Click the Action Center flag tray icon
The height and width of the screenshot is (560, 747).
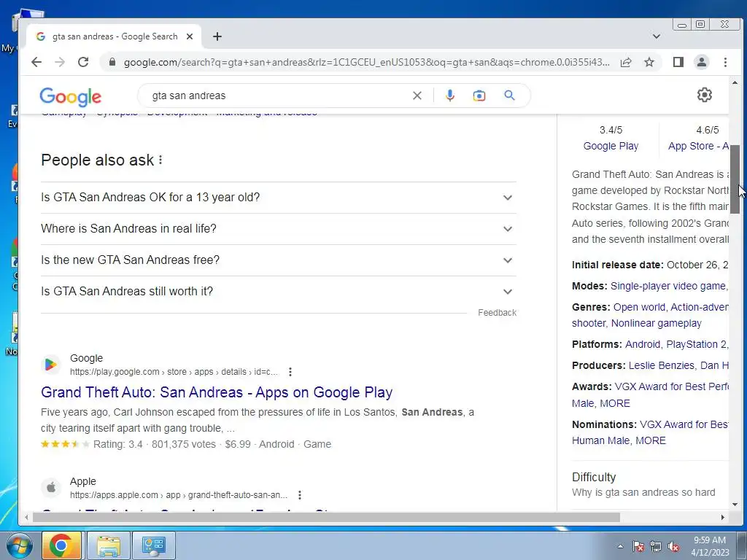tap(638, 547)
